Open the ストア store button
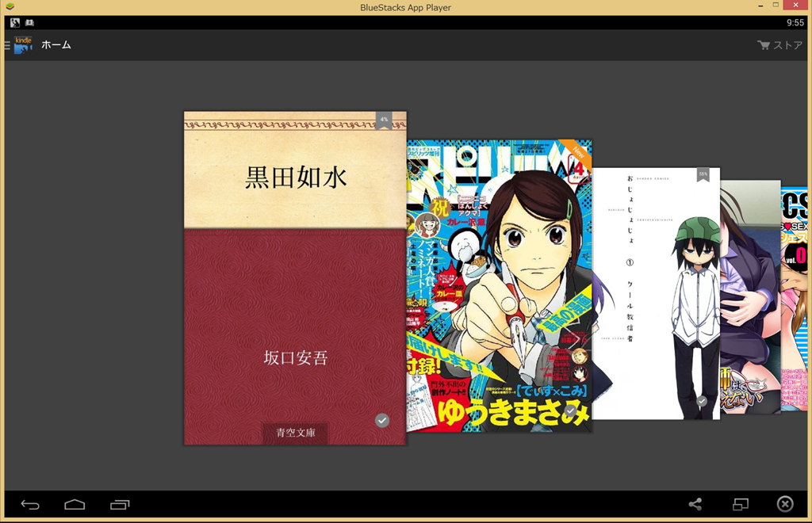The height and width of the screenshot is (523, 812). pos(779,45)
